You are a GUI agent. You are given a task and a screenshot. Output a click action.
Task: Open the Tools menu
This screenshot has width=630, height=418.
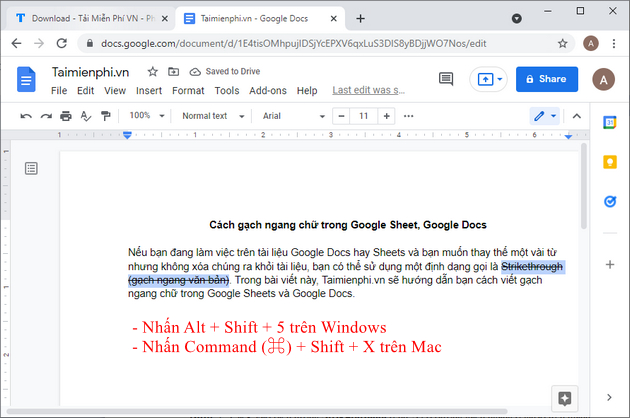tap(227, 91)
